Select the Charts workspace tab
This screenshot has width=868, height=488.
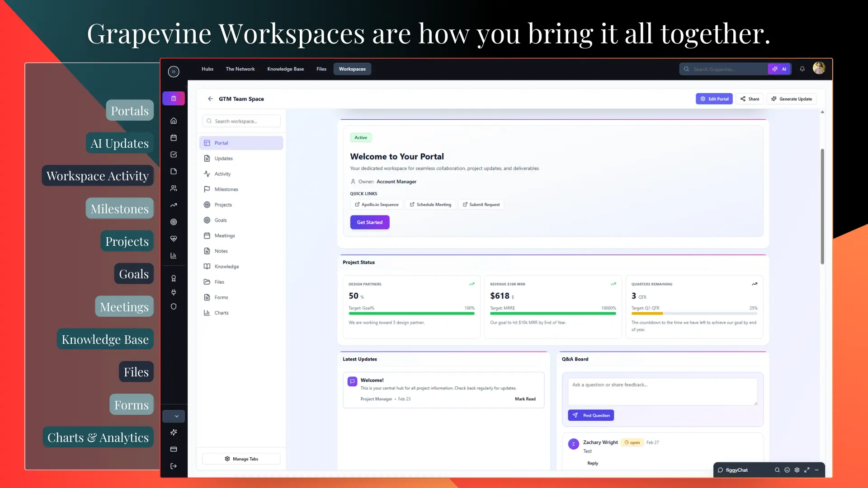[x=222, y=313]
